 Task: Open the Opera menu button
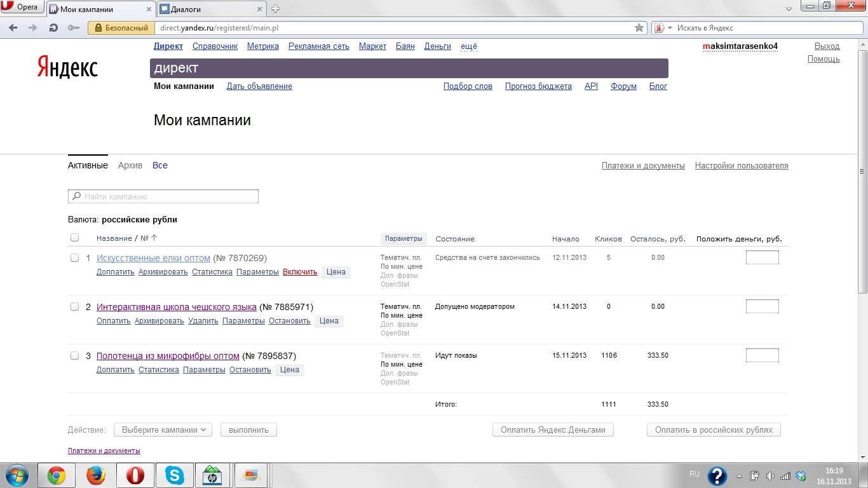point(22,8)
